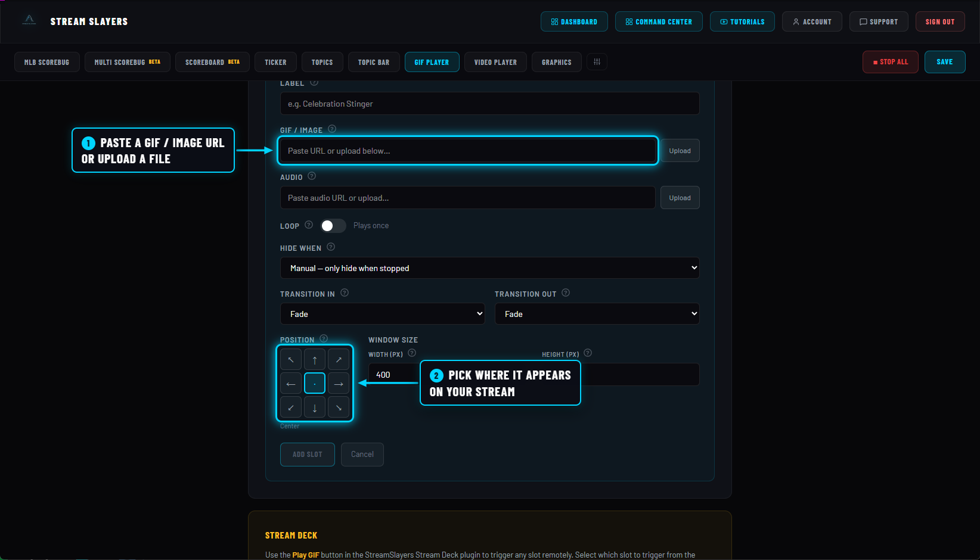The height and width of the screenshot is (560, 980).
Task: Click the Add Slot button
Action: pyautogui.click(x=308, y=455)
